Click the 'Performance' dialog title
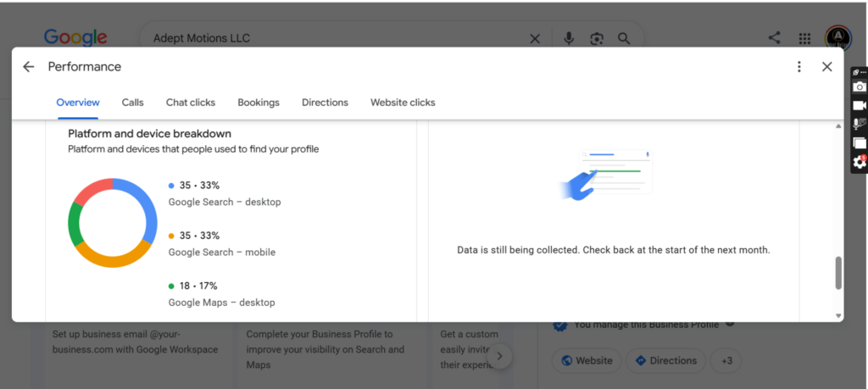Screen dimensions: 868x389 tap(85, 67)
